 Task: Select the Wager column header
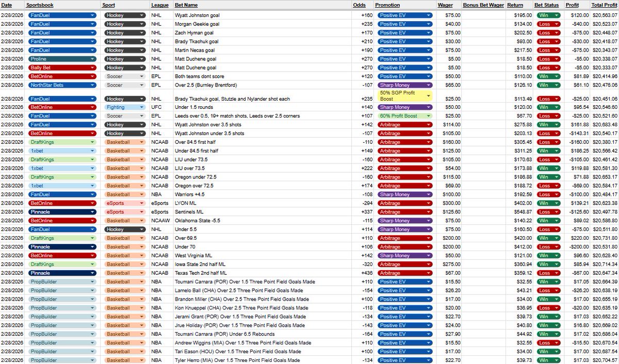449,5
